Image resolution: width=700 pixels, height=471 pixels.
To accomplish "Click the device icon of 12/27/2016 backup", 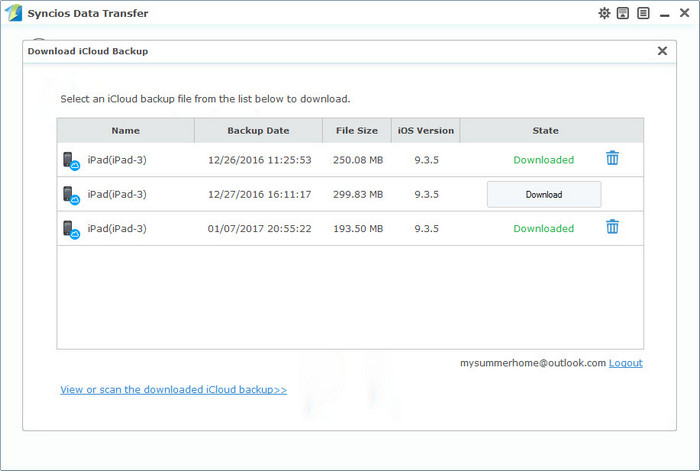I will pyautogui.click(x=71, y=195).
